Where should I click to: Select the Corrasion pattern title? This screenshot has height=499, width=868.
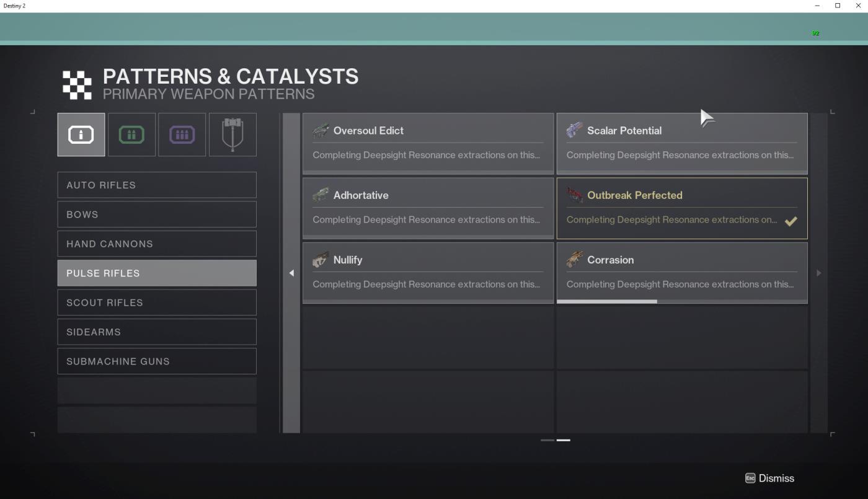(610, 260)
